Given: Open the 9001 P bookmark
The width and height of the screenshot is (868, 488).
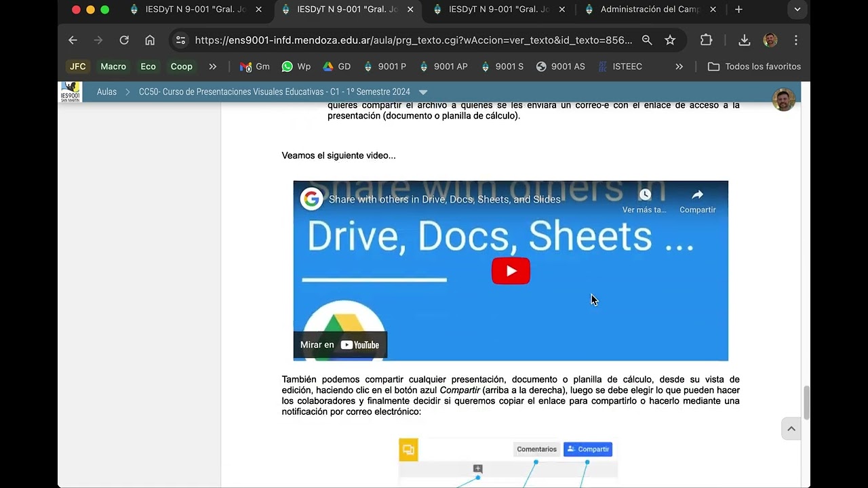Looking at the screenshot, I should pos(385,66).
